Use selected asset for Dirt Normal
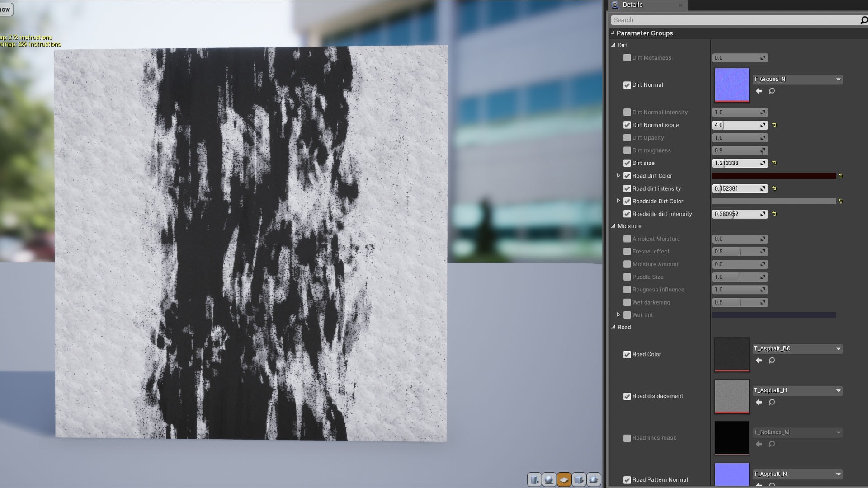The image size is (868, 488). tap(759, 91)
